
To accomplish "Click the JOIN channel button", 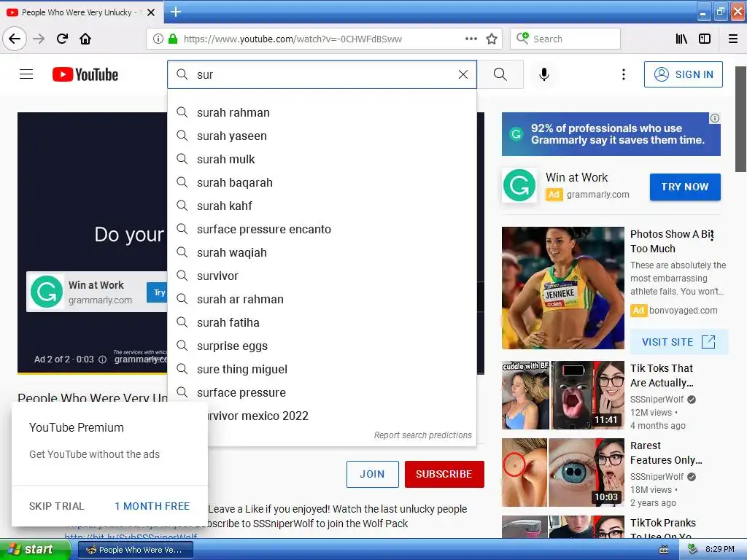I will [373, 474].
